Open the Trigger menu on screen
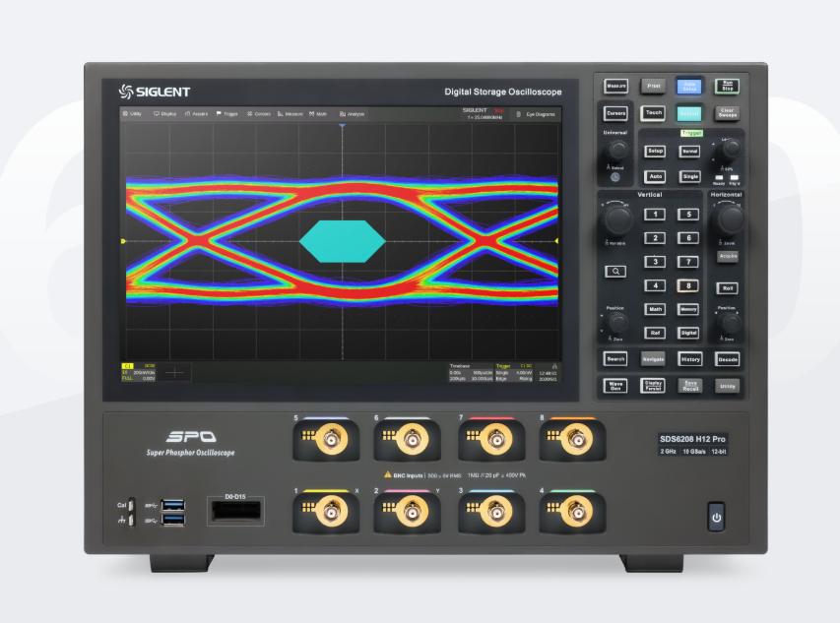This screenshot has height=623, width=840. click(x=227, y=114)
